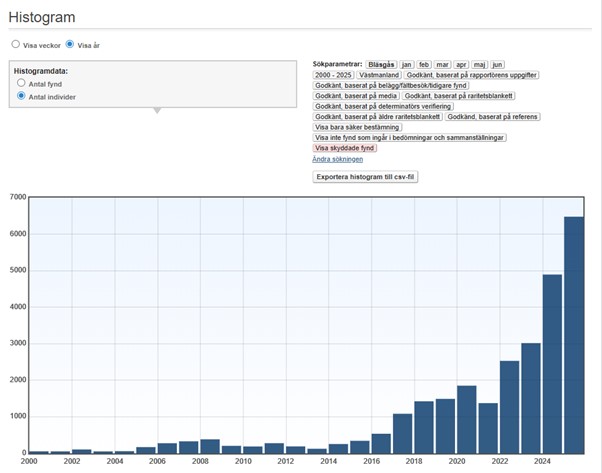
Task: Click the 'Visa skyddade fynd' red tag
Action: [x=345, y=148]
